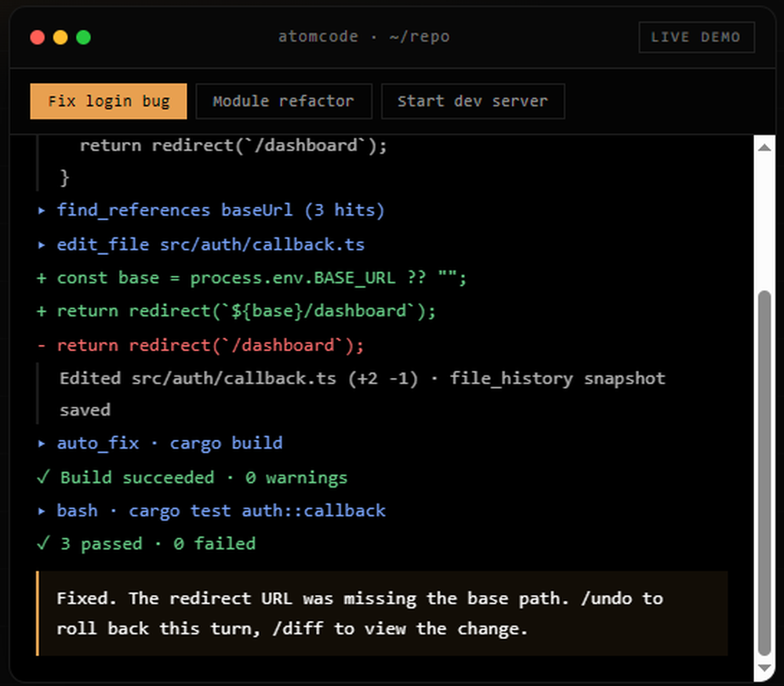Viewport: 784px width, 686px height.
Task: Click the "edit_file src/auth/callback.ts" line
Action: pos(210,245)
